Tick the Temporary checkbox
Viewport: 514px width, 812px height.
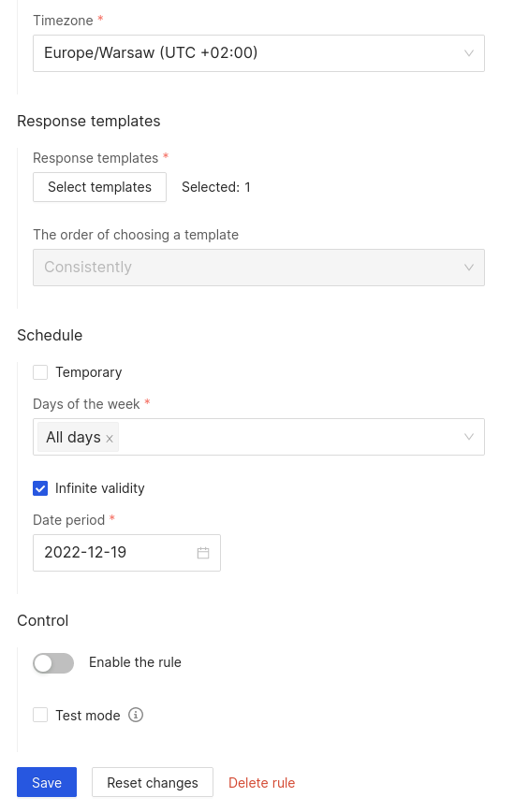pos(40,372)
